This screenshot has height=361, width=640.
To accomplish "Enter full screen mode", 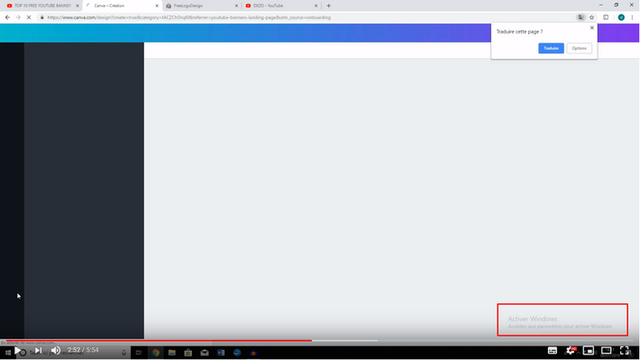I will pos(624,350).
